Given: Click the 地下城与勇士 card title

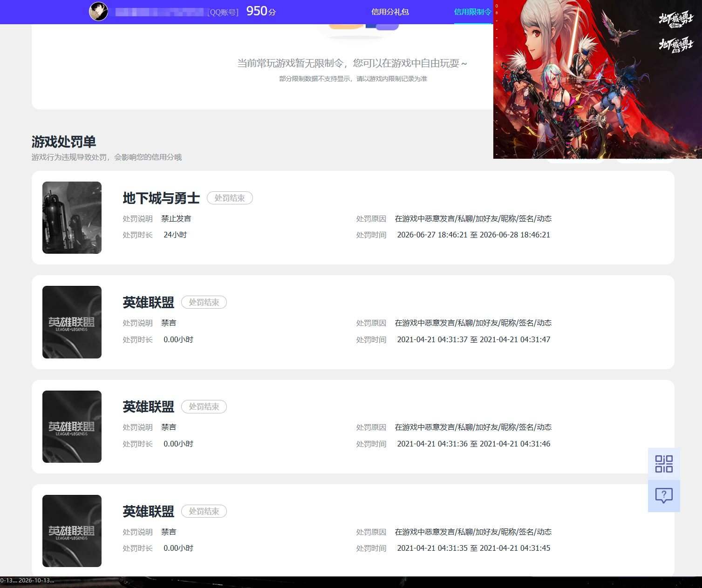Looking at the screenshot, I should [161, 198].
